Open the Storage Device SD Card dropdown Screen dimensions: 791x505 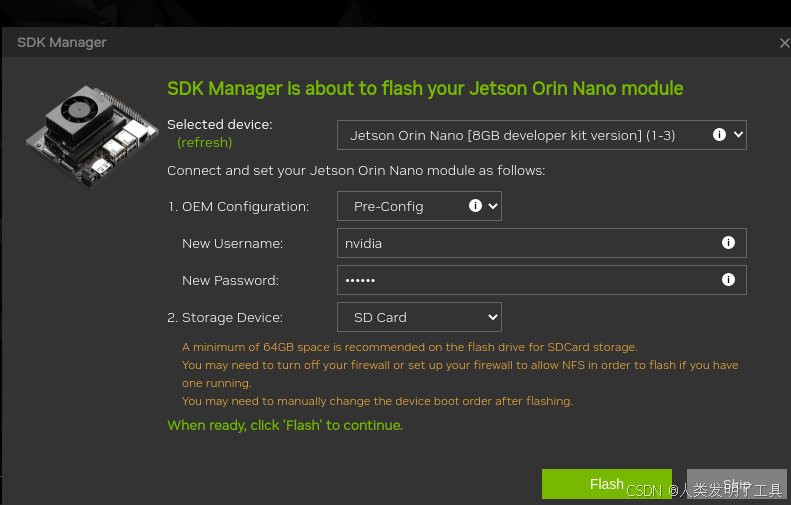[x=419, y=317]
